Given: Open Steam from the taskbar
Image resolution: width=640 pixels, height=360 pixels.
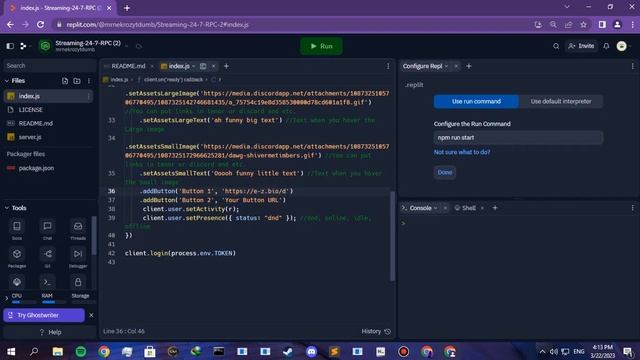Looking at the screenshot, I should (288, 351).
